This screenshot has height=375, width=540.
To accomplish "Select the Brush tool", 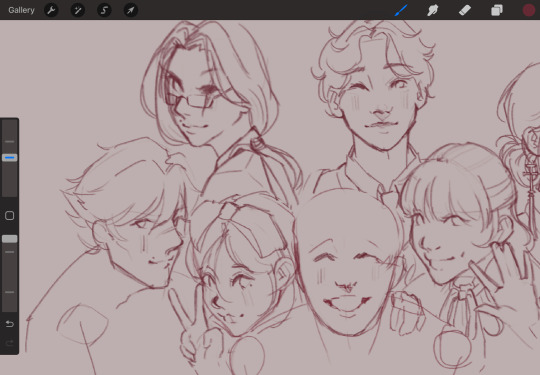I will (x=401, y=10).
